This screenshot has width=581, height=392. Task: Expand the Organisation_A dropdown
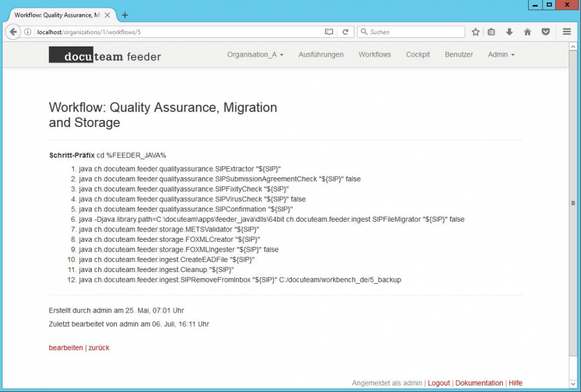pyautogui.click(x=255, y=55)
